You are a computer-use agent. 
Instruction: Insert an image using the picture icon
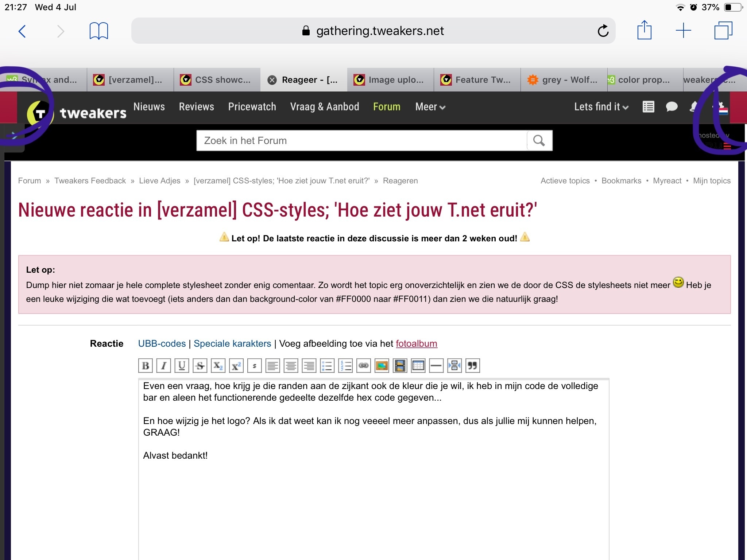[382, 366]
